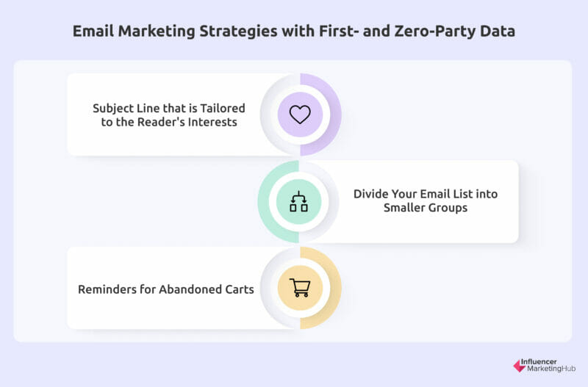
Task: Select 'Subject Line that is Tailored' text
Action: coord(169,108)
